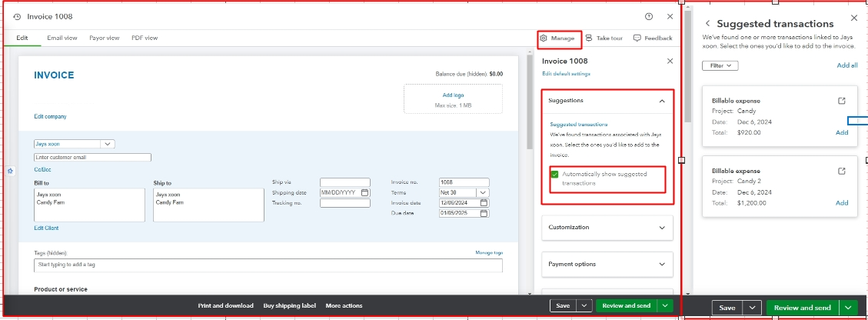
Task: Click the Tags input field
Action: pyautogui.click(x=268, y=265)
